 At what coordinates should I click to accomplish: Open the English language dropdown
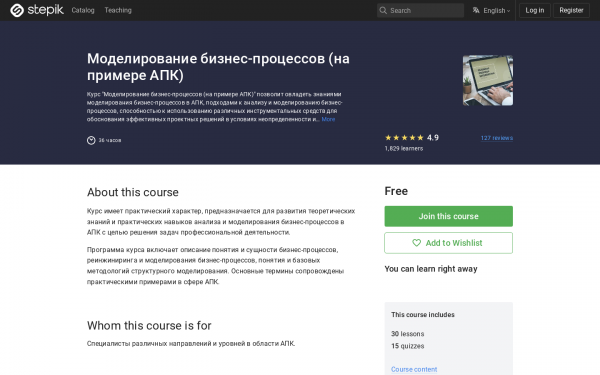[491, 10]
